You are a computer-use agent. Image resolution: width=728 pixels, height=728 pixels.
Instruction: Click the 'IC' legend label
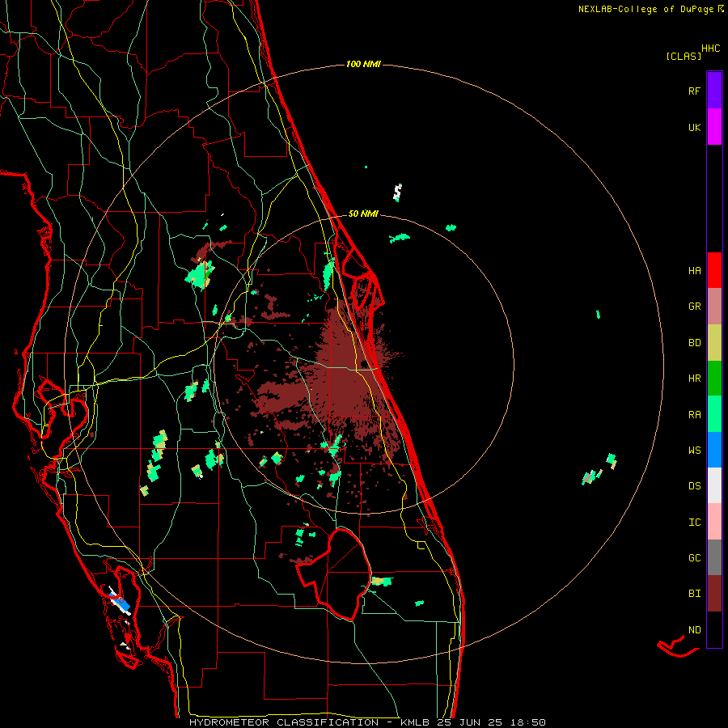pos(694,523)
